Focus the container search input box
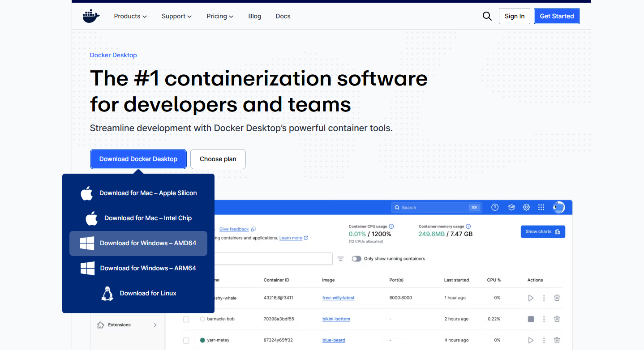Viewport: 644px width, 350px height. point(273,259)
